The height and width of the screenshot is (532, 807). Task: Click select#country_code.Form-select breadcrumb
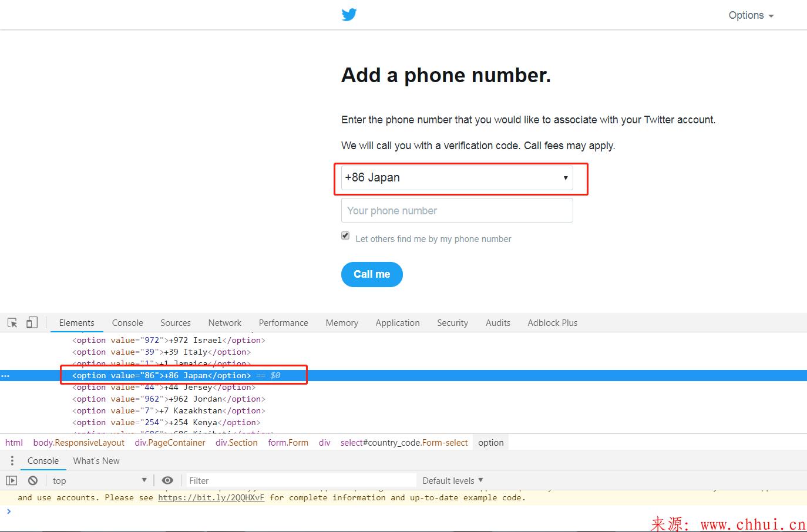click(404, 443)
